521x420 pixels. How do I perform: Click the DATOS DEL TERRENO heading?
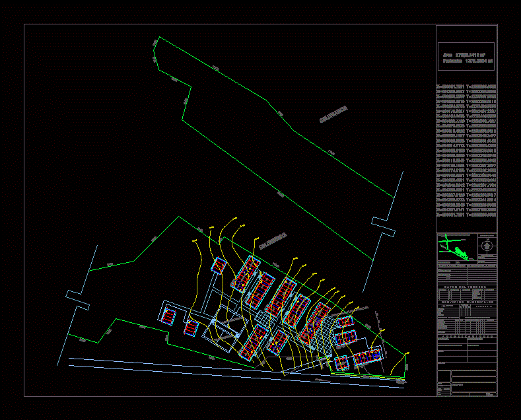466,287
